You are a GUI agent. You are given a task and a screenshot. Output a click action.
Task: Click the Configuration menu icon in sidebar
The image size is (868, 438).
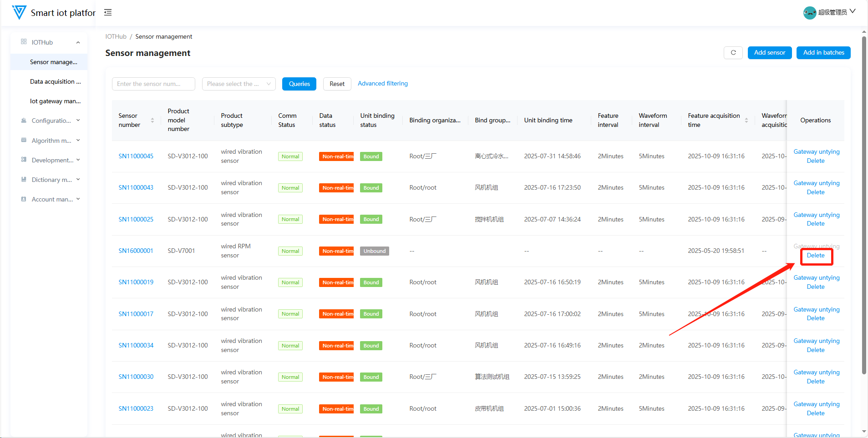tap(24, 121)
